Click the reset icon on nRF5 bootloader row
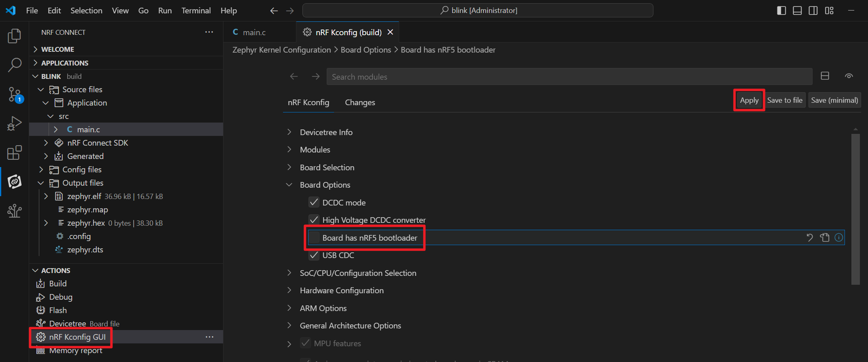The image size is (868, 362). point(809,237)
